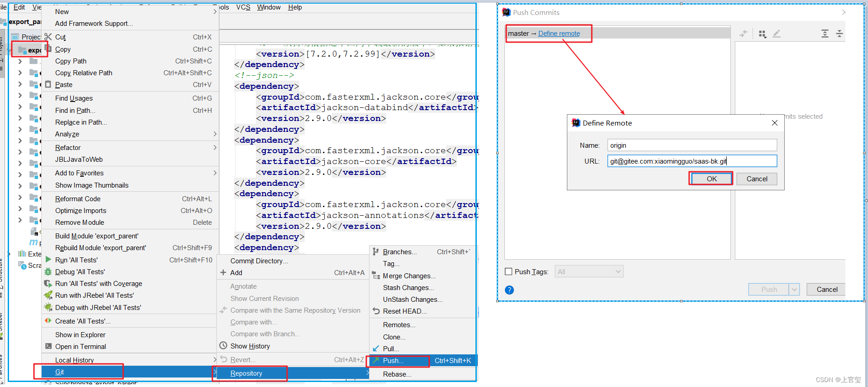Screen dimensions: 868x387
Task: Click the Collapse All icon in Push Commits
Action: (839, 34)
